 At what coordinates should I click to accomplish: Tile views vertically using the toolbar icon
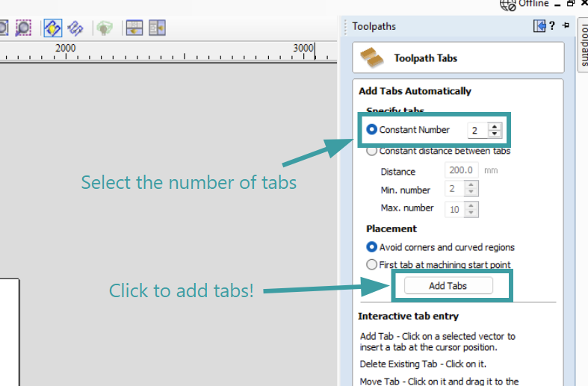(x=157, y=28)
